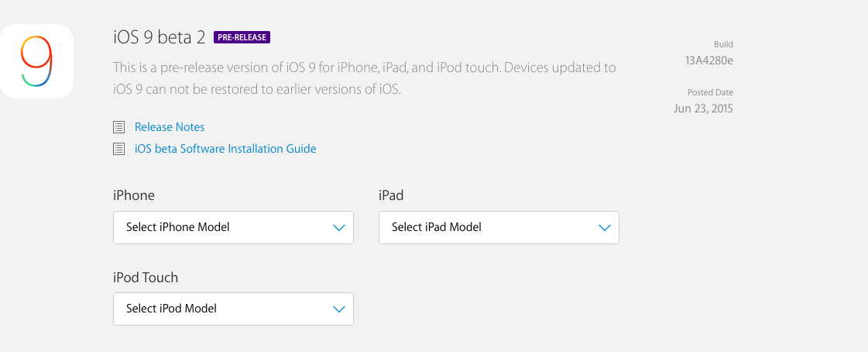Viewport: 868px width, 352px height.
Task: Open the Release Notes link
Action: 170,127
